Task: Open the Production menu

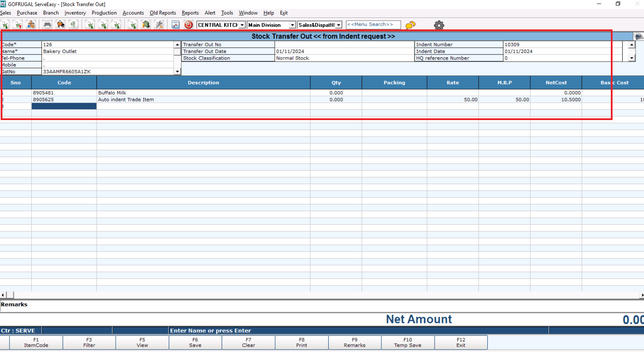Action: [104, 13]
